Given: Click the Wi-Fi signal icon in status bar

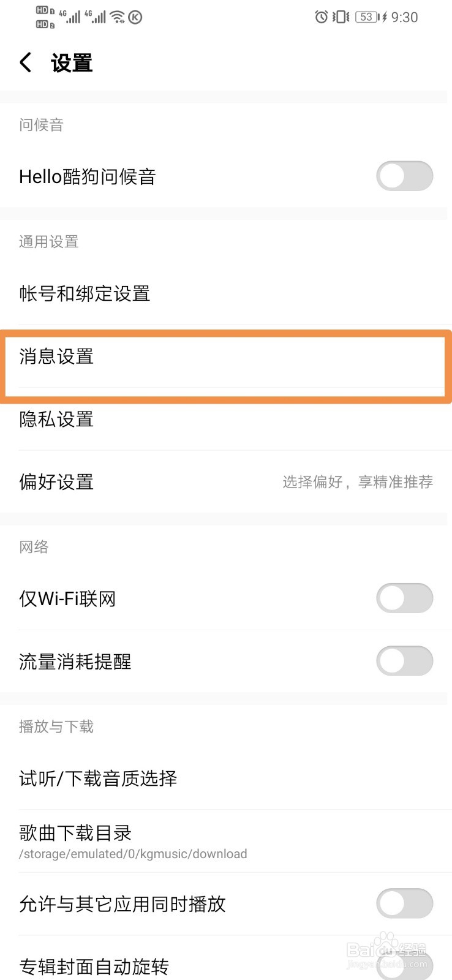Looking at the screenshot, I should pyautogui.click(x=118, y=17).
